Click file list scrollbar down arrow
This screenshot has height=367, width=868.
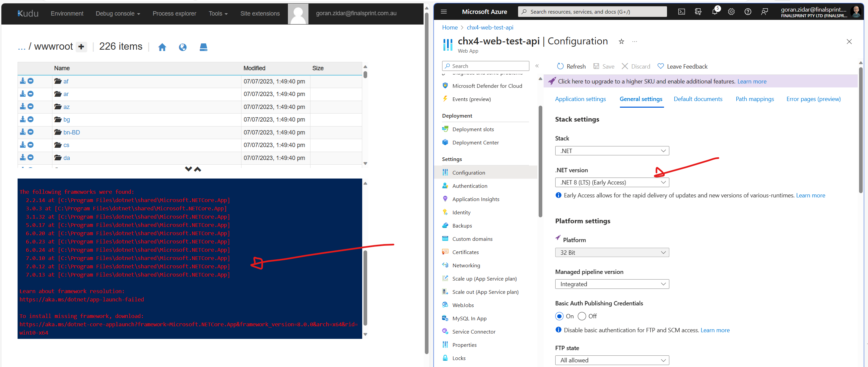tap(365, 164)
